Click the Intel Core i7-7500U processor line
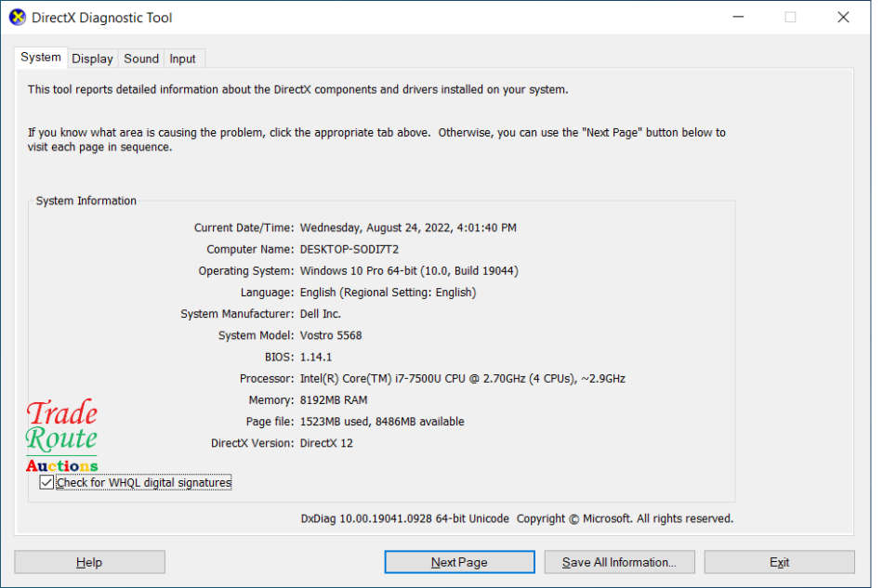The image size is (883, 588). pyautogui.click(x=461, y=378)
